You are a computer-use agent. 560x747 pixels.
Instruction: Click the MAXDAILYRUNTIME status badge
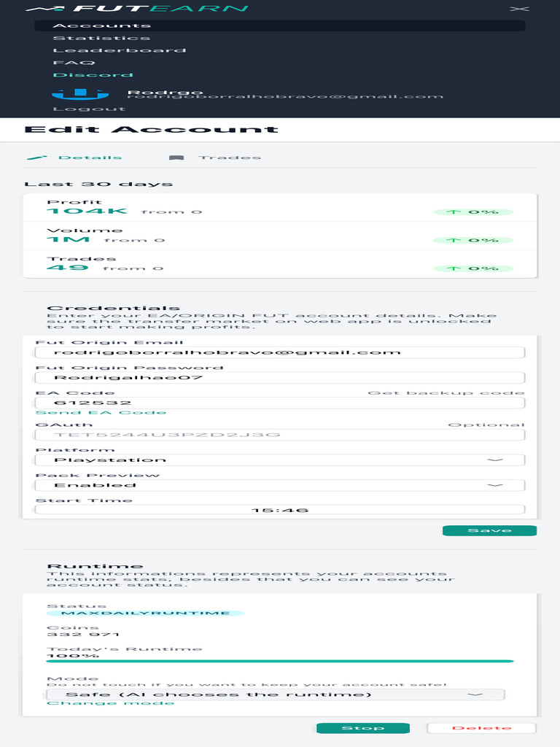pos(146,613)
